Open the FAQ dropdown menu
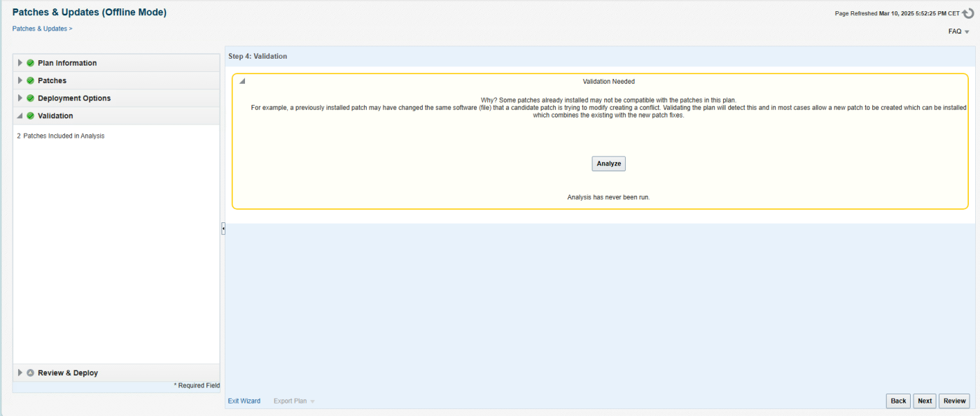 click(958, 31)
